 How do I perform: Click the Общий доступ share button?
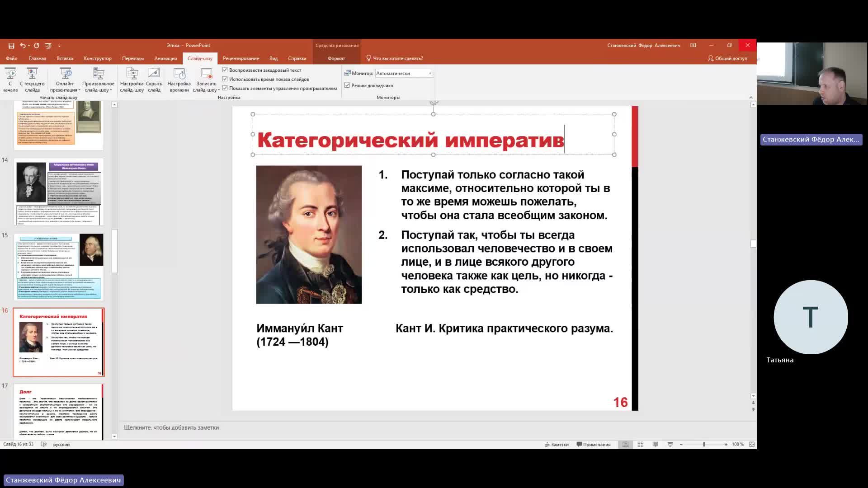coord(727,58)
